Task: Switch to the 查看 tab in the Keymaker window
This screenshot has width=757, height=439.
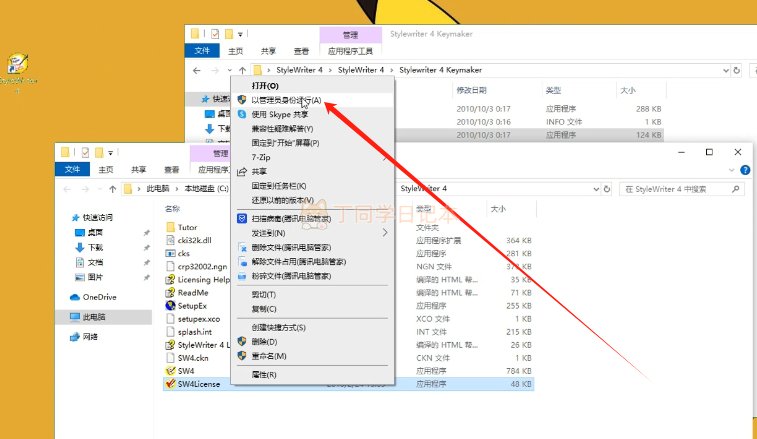Action: point(301,51)
